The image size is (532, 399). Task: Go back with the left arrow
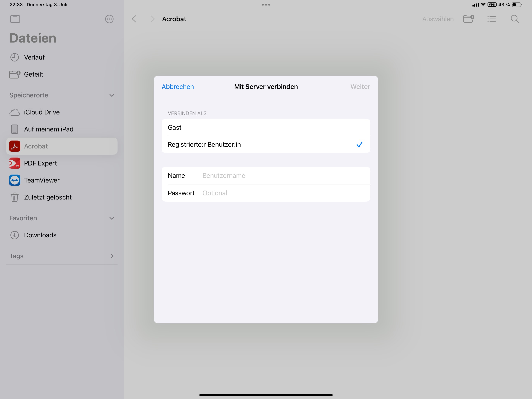coord(134,19)
